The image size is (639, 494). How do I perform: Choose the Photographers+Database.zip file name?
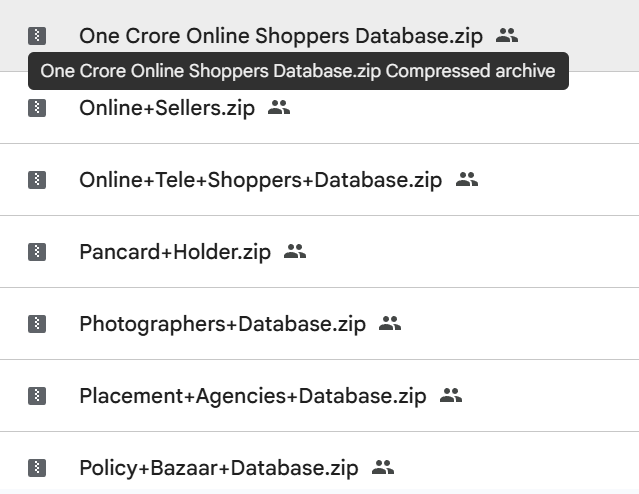pyautogui.click(x=222, y=324)
